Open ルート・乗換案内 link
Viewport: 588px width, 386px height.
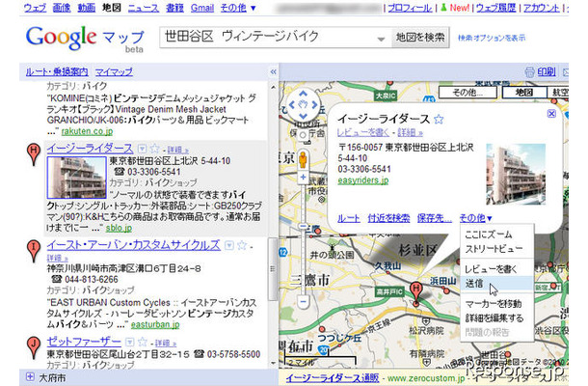57,71
